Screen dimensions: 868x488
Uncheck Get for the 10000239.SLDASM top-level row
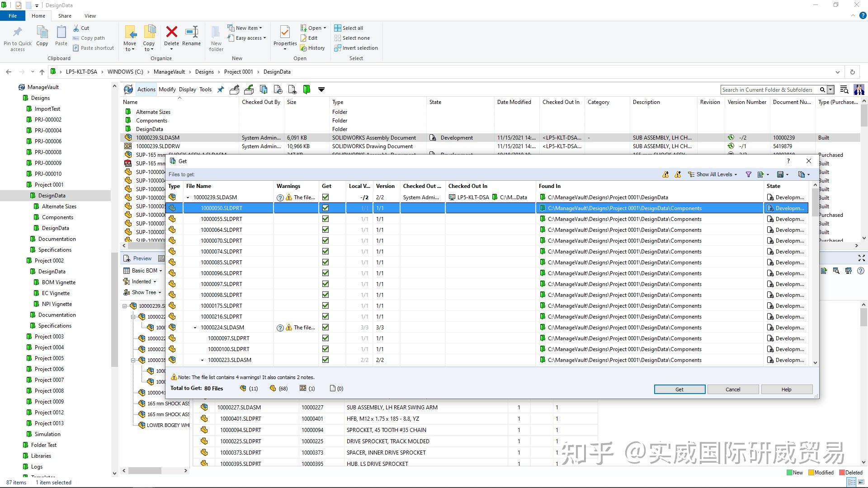click(325, 197)
